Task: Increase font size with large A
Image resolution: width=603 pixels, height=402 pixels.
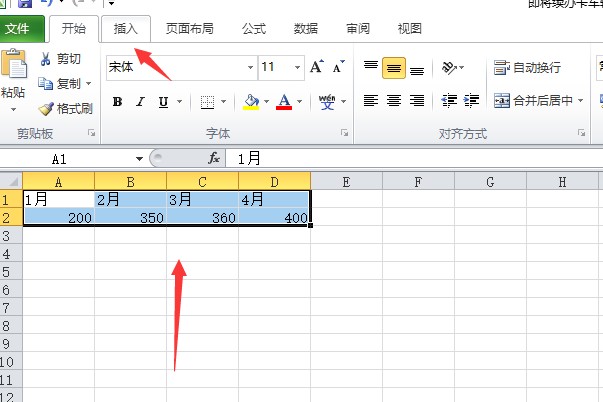Action: [317, 67]
